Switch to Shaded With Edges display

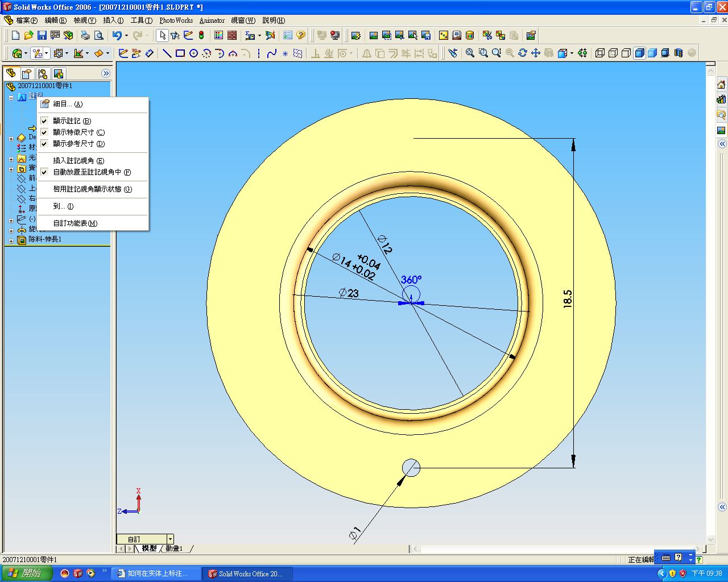[639, 53]
